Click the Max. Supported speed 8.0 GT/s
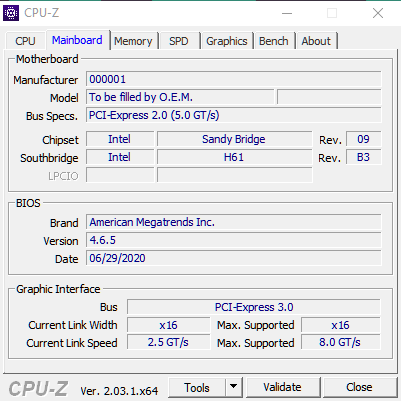Image resolution: width=401 pixels, height=401 pixels. click(341, 342)
